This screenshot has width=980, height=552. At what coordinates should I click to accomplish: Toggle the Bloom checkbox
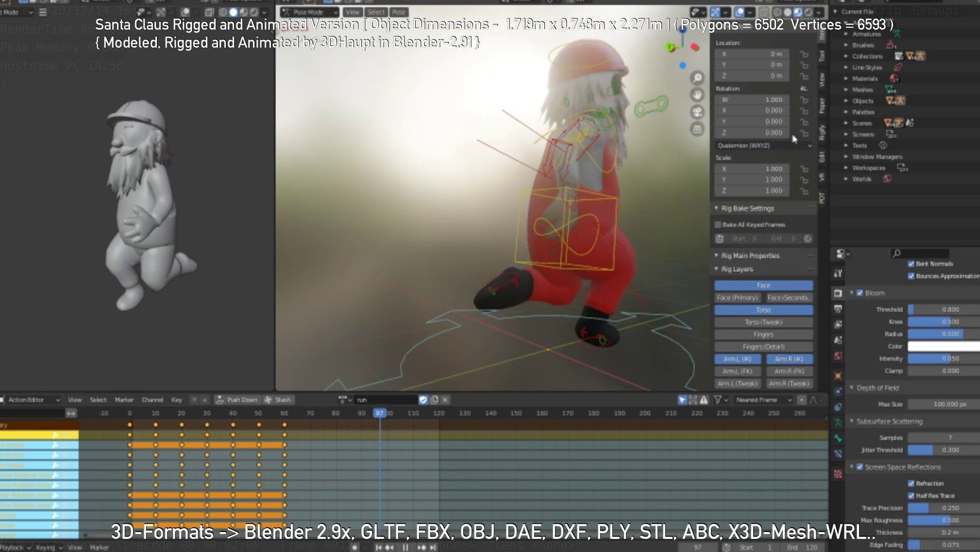pos(860,293)
